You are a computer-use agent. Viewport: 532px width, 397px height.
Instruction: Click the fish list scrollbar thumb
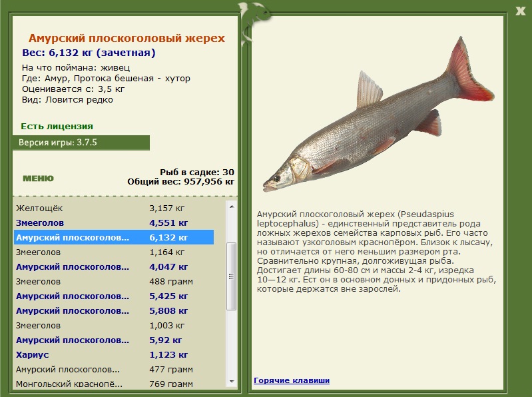(x=232, y=276)
